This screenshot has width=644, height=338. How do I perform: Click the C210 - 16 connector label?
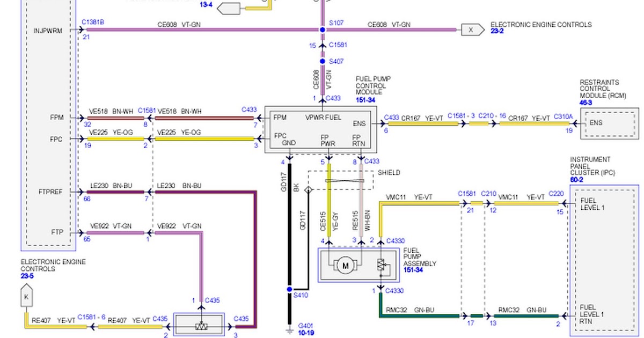[x=492, y=115]
